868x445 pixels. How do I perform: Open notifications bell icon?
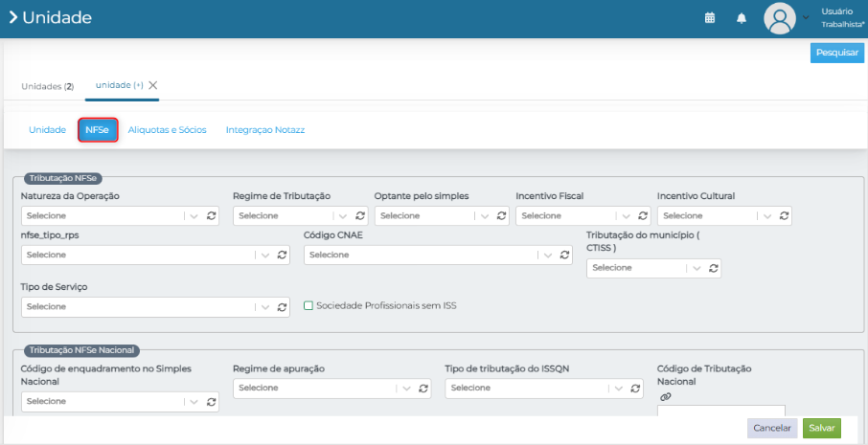742,18
